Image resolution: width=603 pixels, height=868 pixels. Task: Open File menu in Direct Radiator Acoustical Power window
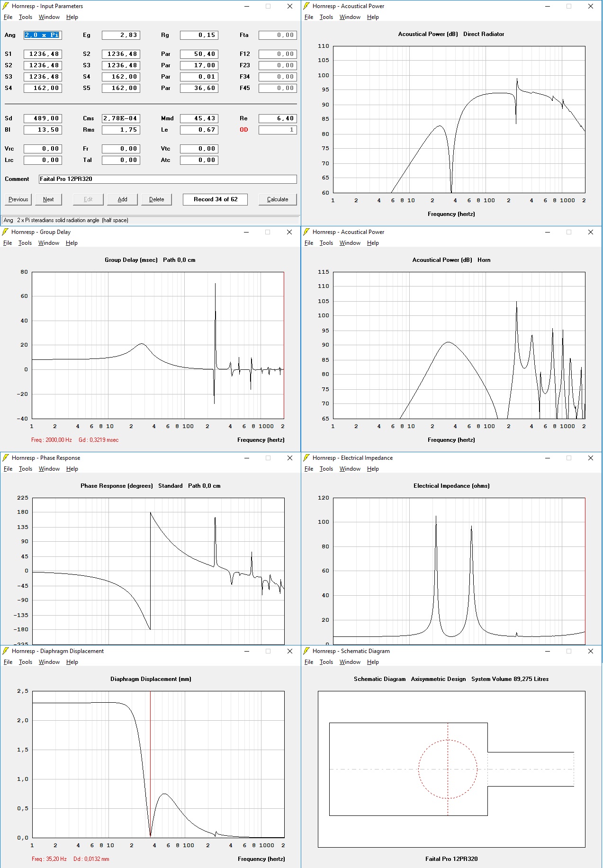click(x=309, y=17)
